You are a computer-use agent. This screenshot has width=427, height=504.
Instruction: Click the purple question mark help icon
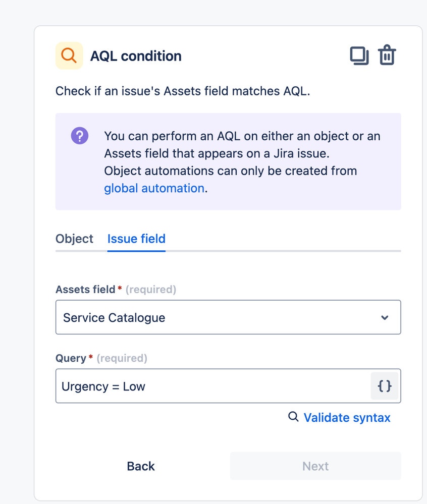click(80, 136)
